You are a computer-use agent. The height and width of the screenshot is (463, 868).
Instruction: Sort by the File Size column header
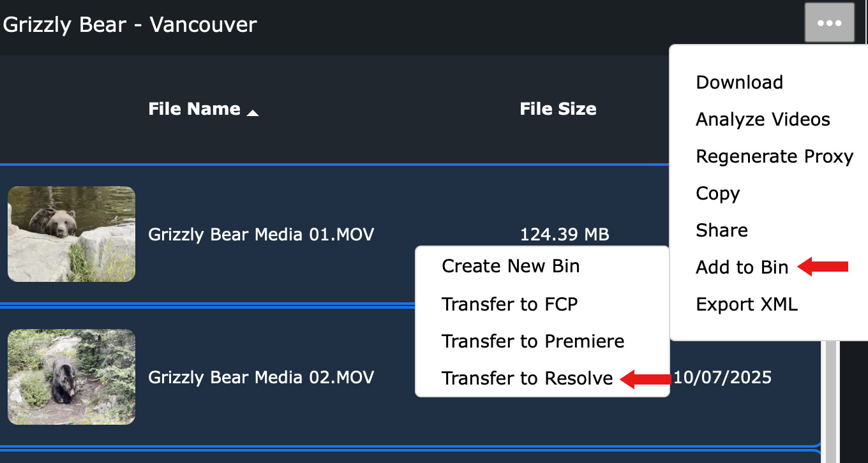coord(558,109)
